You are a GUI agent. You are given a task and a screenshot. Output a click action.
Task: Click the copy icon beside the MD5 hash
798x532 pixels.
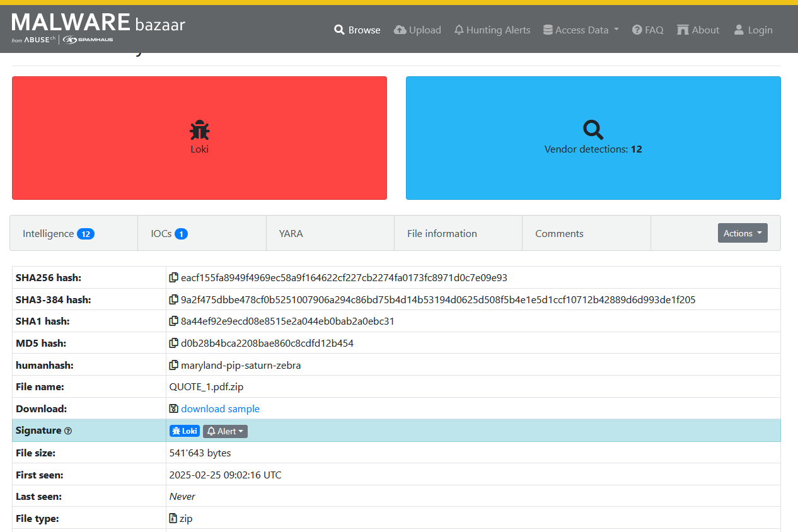(173, 343)
